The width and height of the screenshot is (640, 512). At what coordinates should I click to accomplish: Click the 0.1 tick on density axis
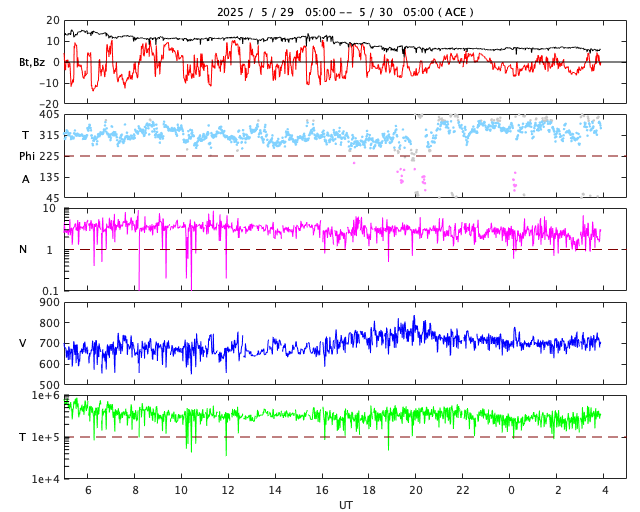[50, 291]
